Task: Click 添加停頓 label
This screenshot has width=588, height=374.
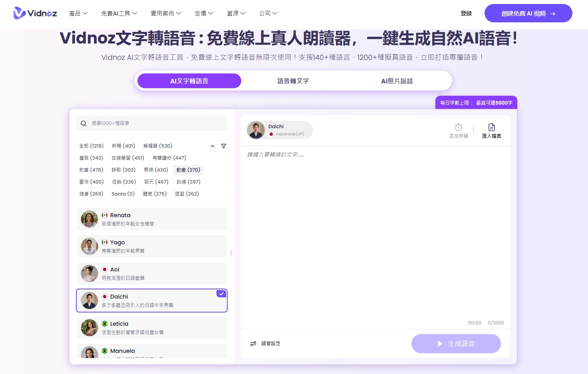Action: [x=459, y=136]
